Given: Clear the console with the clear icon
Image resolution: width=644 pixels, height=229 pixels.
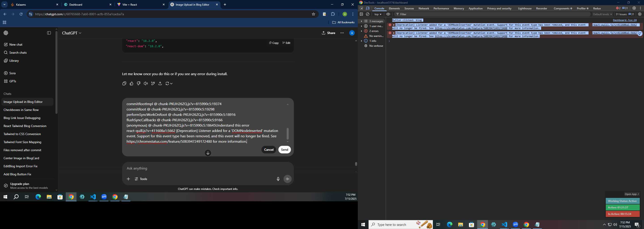Looking at the screenshot, I should 368,14.
